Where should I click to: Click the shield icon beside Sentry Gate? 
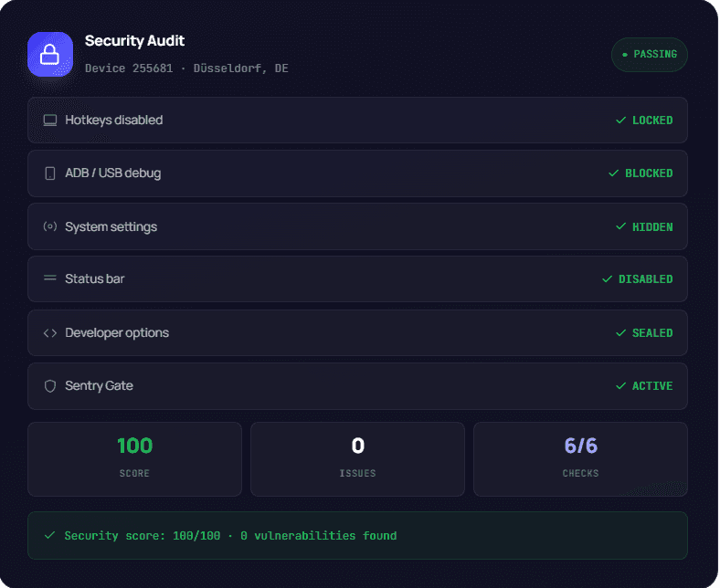coord(50,386)
